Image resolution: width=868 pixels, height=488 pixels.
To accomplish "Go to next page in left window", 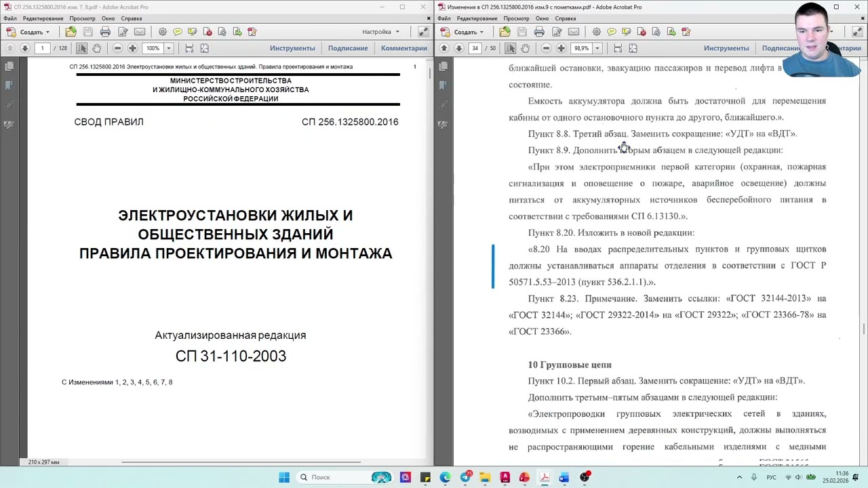I will pos(25,48).
